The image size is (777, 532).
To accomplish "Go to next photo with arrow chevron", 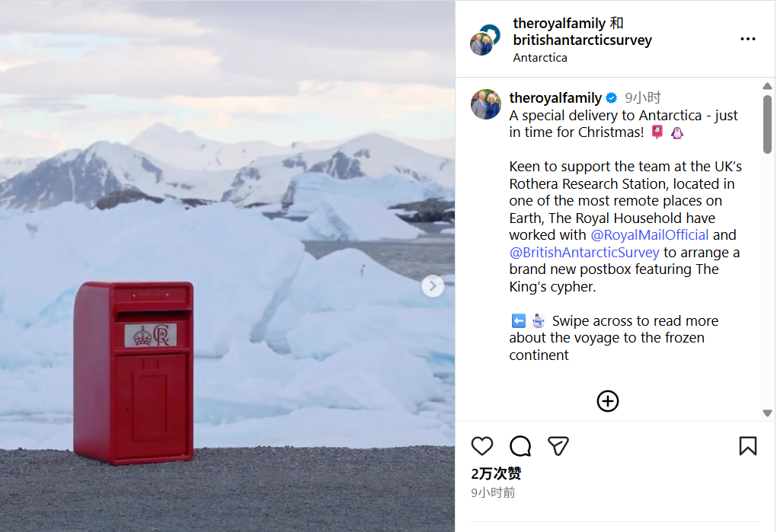I will coord(433,286).
